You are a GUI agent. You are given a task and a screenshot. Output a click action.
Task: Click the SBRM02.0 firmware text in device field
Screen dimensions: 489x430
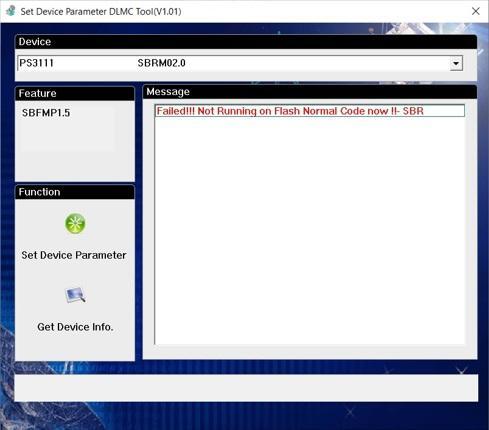click(x=161, y=63)
